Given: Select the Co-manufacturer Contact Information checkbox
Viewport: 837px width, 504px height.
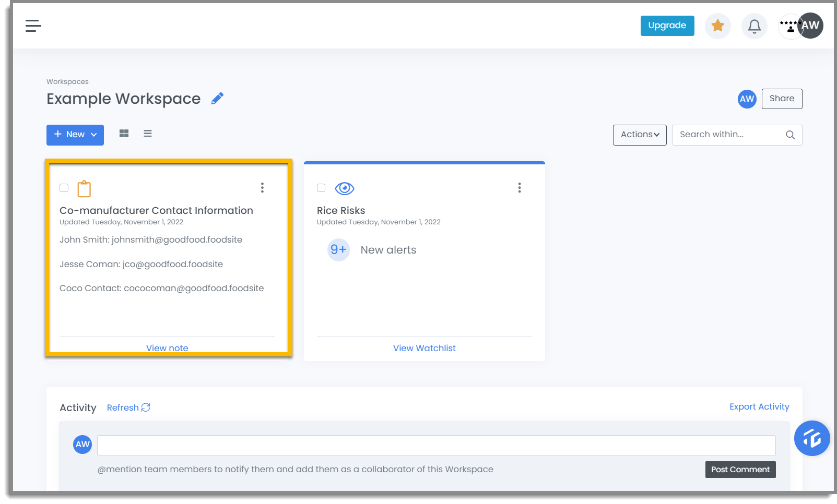Looking at the screenshot, I should point(64,188).
